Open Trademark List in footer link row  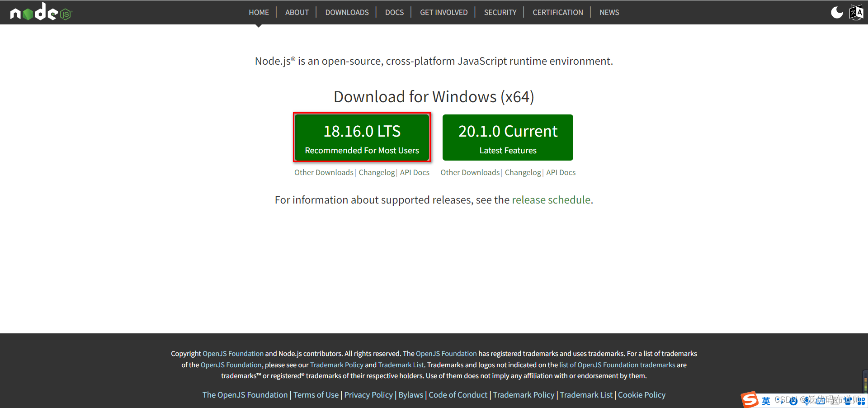[x=586, y=395]
